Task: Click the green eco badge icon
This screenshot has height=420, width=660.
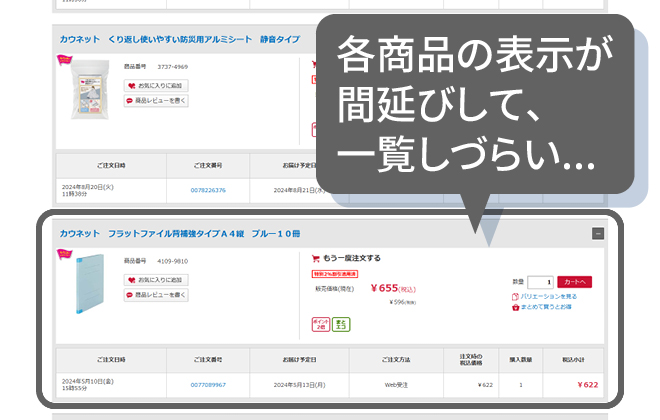Action: (341, 324)
